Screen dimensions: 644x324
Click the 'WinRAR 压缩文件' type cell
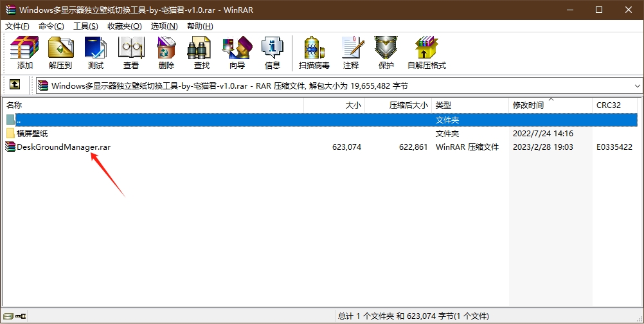click(x=467, y=147)
